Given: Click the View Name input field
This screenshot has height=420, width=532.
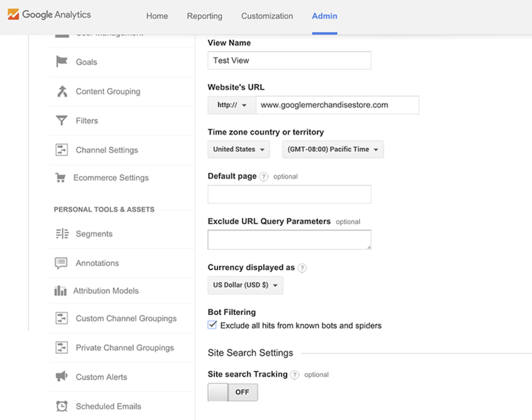Looking at the screenshot, I should click(x=289, y=61).
